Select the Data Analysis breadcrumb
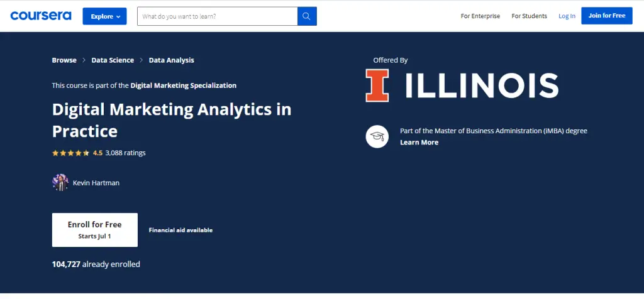The image size is (644, 299). (171, 60)
